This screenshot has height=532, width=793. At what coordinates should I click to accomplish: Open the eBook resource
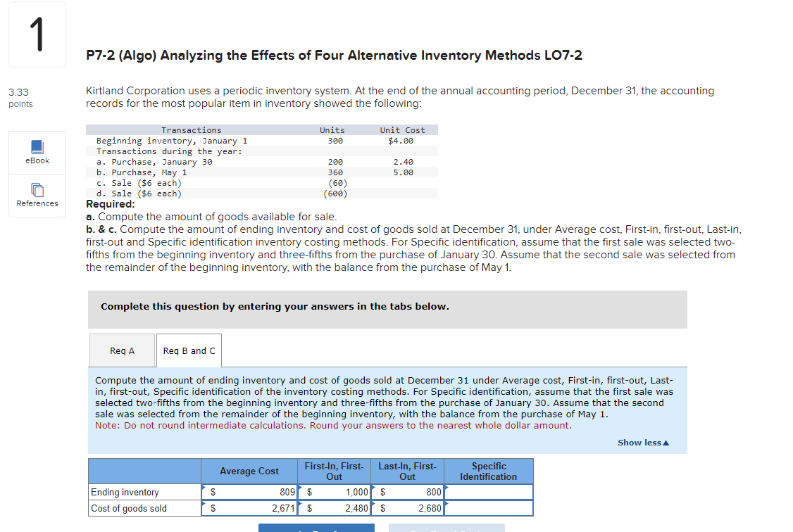[x=37, y=152]
